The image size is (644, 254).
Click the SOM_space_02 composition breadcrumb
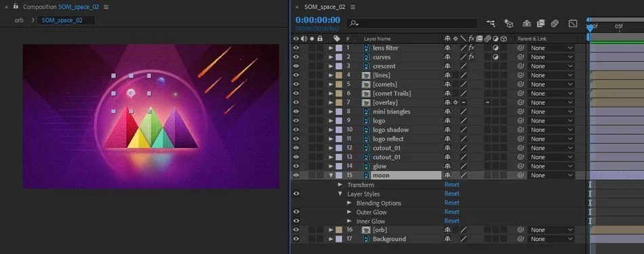pos(66,20)
